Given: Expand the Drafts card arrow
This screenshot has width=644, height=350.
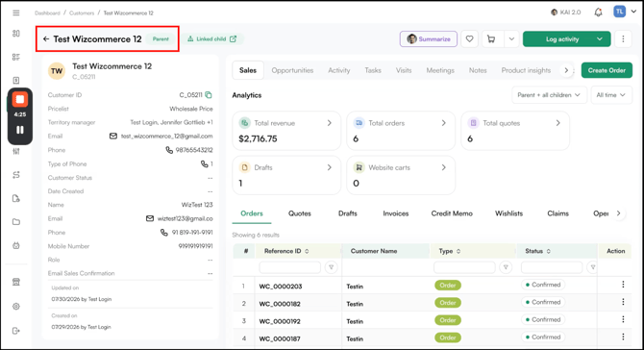Looking at the screenshot, I should click(x=330, y=167).
